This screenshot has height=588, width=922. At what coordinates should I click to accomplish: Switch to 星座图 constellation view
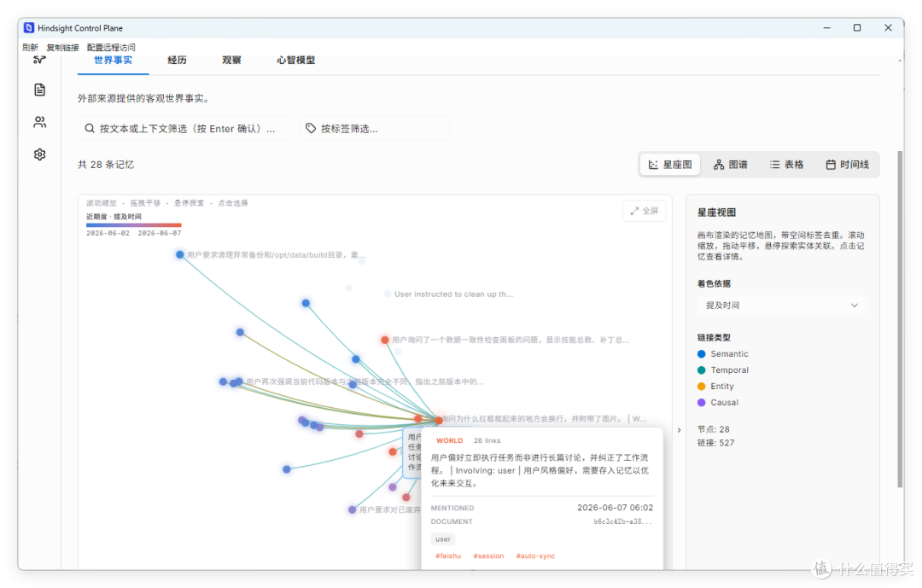670,165
